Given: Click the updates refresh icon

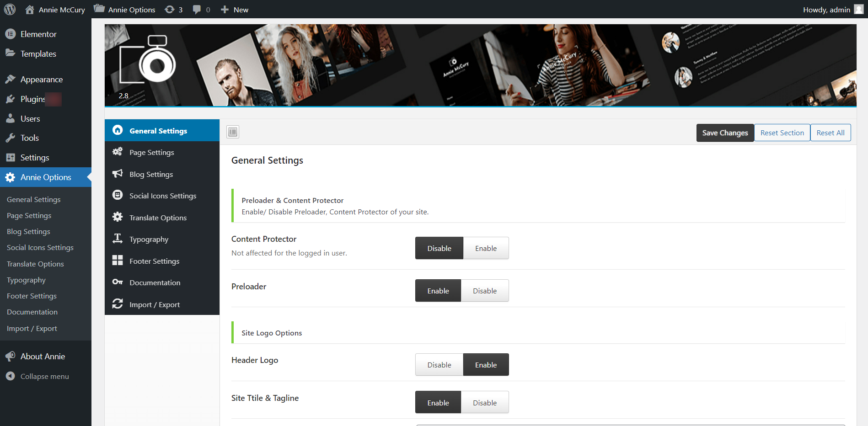Looking at the screenshot, I should [x=170, y=10].
